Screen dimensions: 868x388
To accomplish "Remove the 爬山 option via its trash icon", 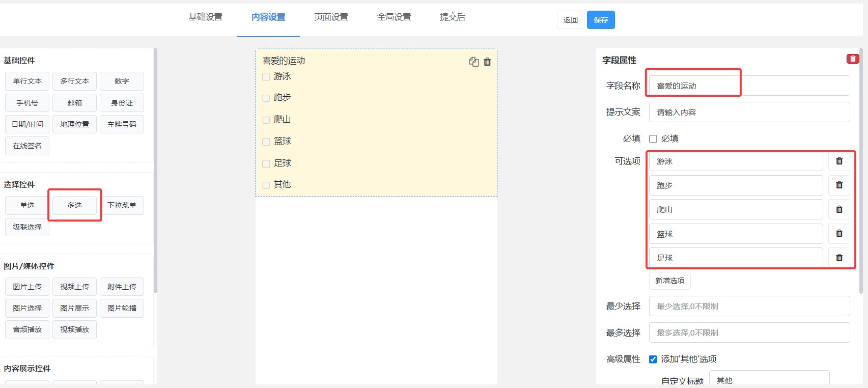I will click(x=839, y=209).
